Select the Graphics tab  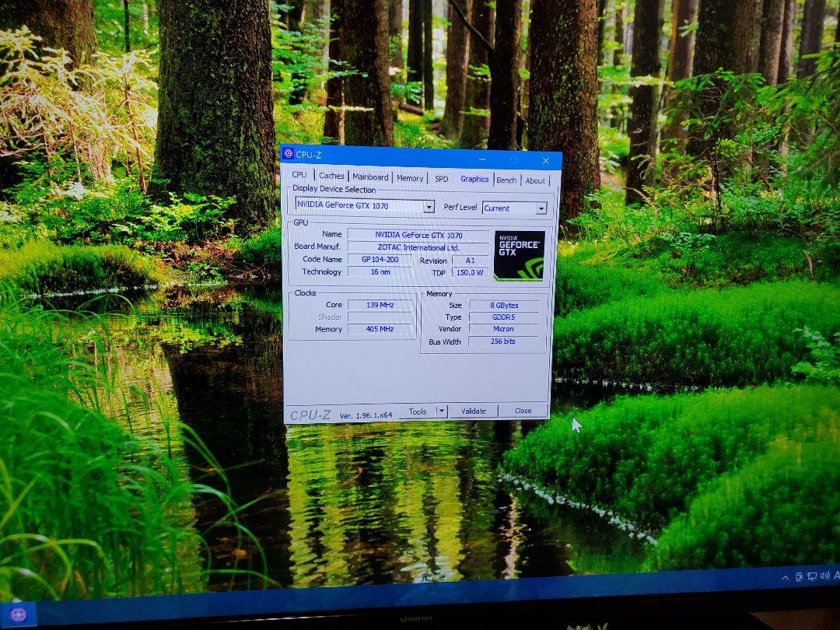pyautogui.click(x=474, y=179)
